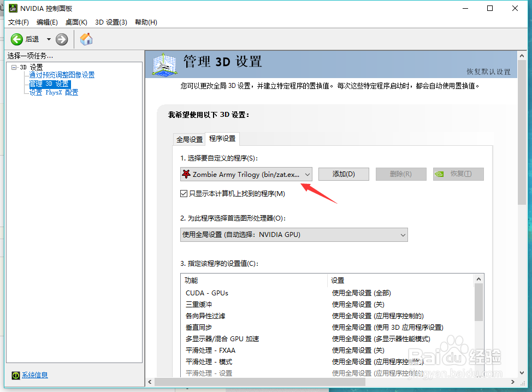Open the 3D 设置(3) menu

pyautogui.click(x=111, y=22)
